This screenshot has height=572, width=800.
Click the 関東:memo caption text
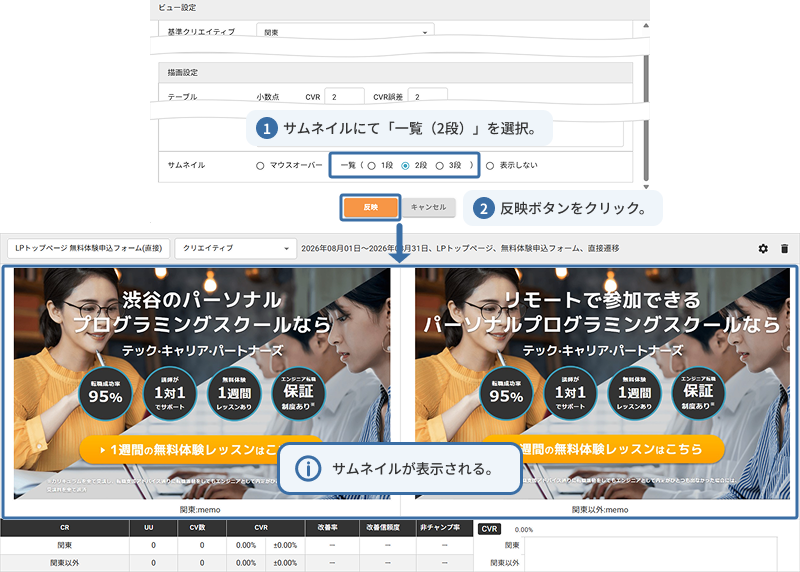click(200, 509)
